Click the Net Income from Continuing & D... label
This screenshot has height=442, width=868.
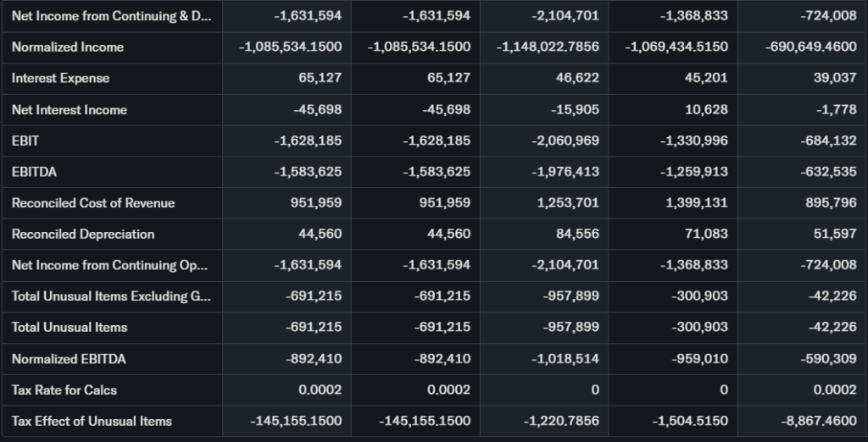tap(109, 16)
